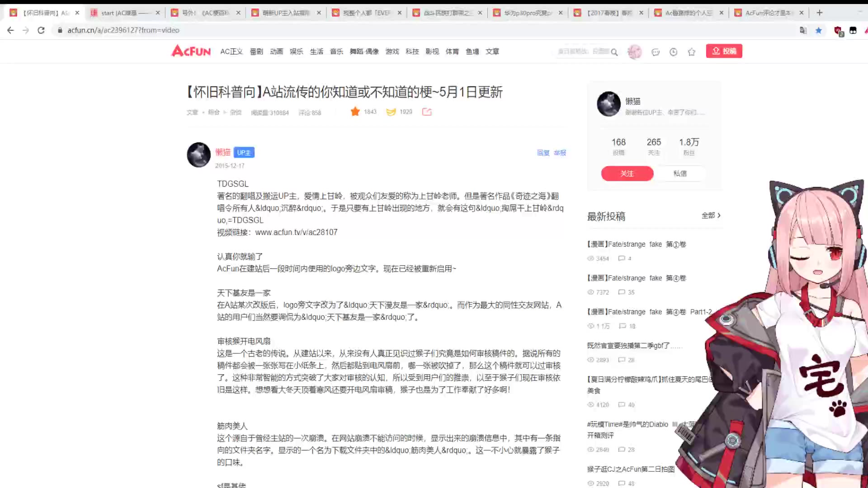Follow 懒猫 with red 关注 button

coord(627,174)
